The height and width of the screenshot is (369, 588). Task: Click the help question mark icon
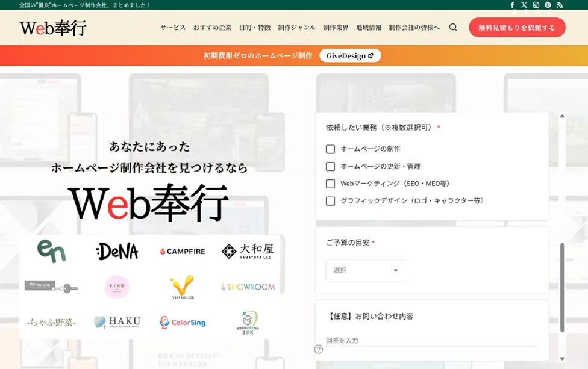(319, 349)
